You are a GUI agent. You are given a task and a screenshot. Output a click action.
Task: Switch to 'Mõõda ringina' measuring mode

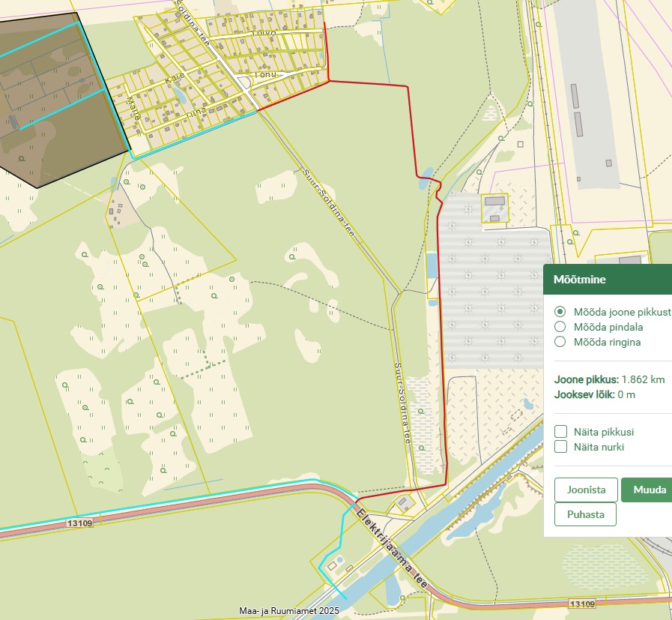[560, 343]
